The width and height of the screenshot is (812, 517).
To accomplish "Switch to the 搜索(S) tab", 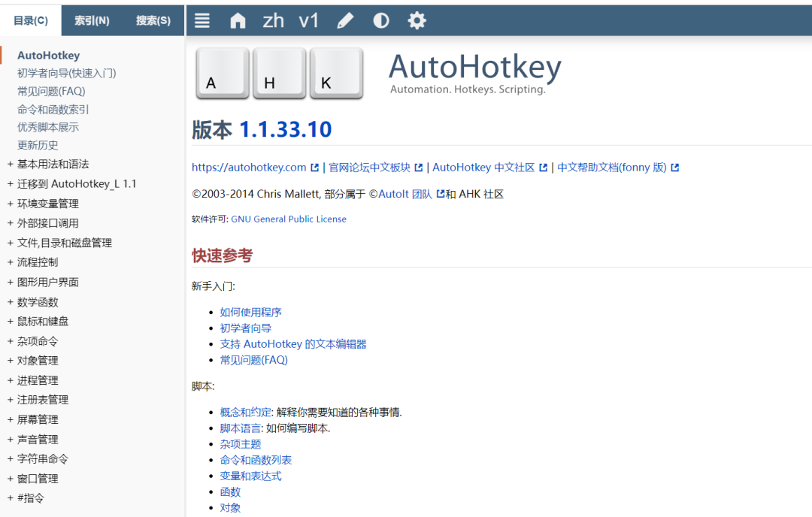I will [x=153, y=21].
